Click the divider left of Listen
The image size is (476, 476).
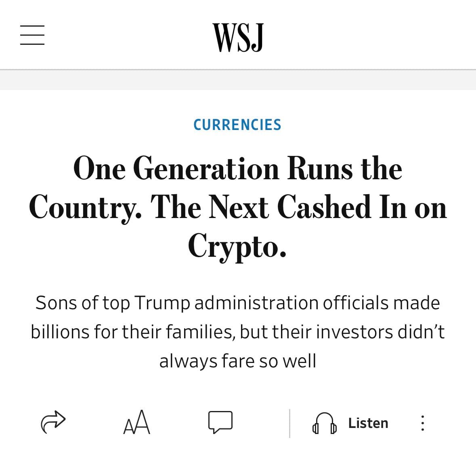289,423
